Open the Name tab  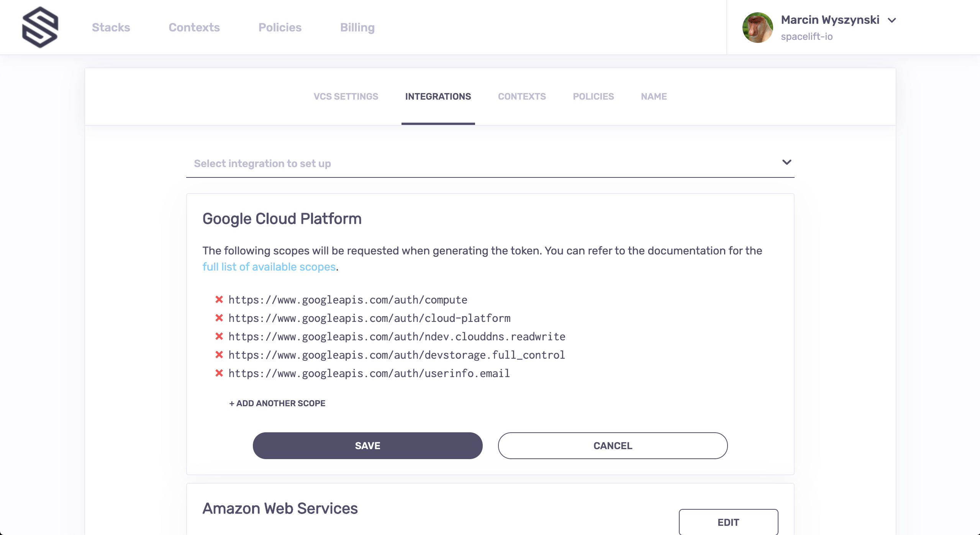654,97
